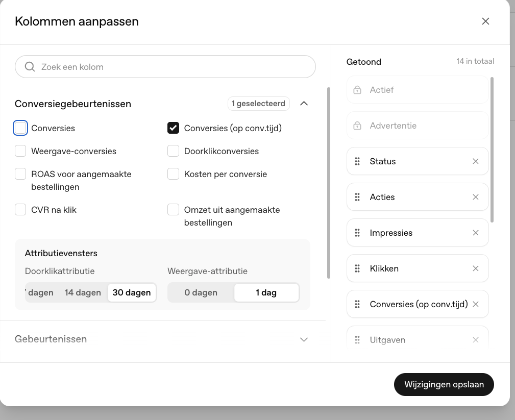Click the search magnifier icon
This screenshot has width=515, height=420.
(x=30, y=67)
